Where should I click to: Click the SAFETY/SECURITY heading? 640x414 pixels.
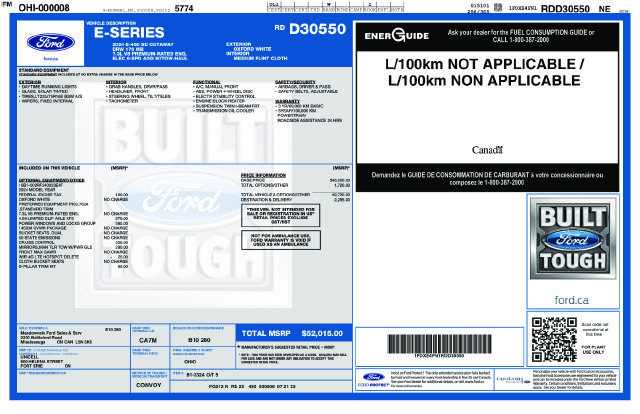click(x=296, y=82)
